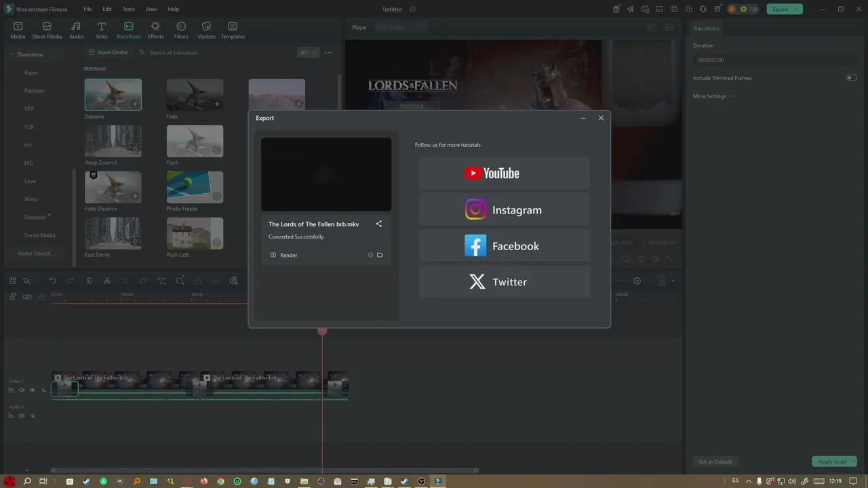
Task: Lock the Video 1 track
Action: coord(11,390)
